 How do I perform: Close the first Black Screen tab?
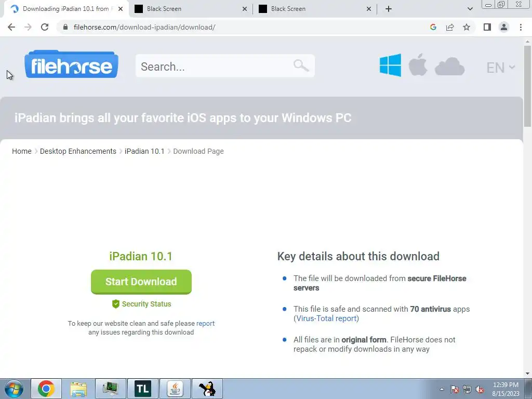point(245,9)
